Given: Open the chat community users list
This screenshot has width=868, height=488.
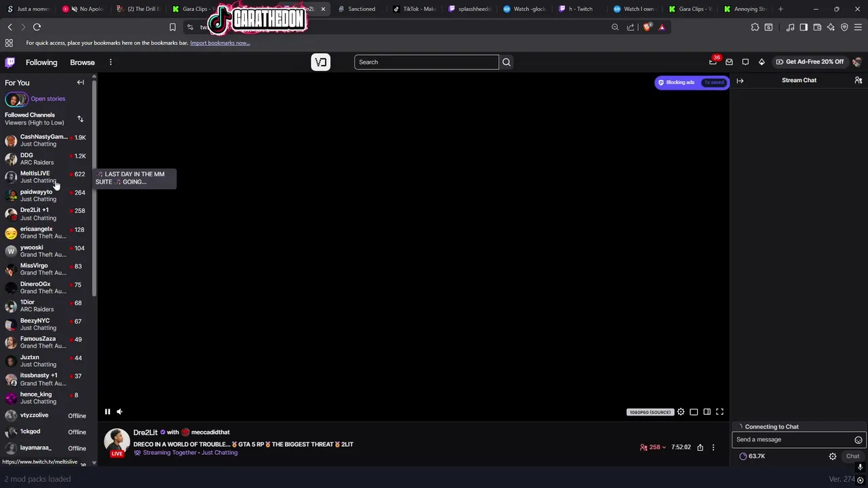Looking at the screenshot, I should click(858, 81).
